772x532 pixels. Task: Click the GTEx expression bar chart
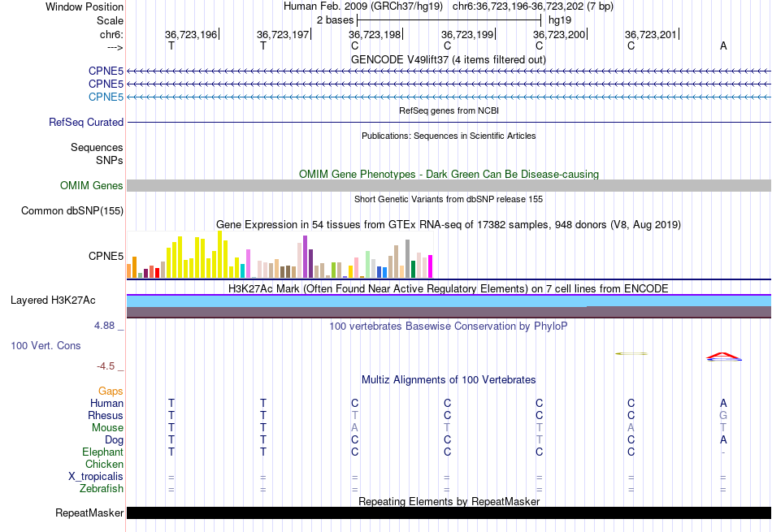click(x=280, y=254)
